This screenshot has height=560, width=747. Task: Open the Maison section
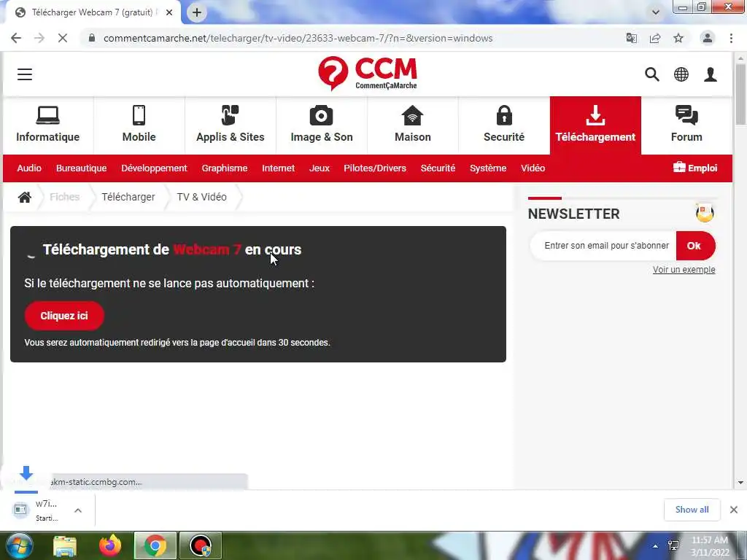tap(413, 125)
